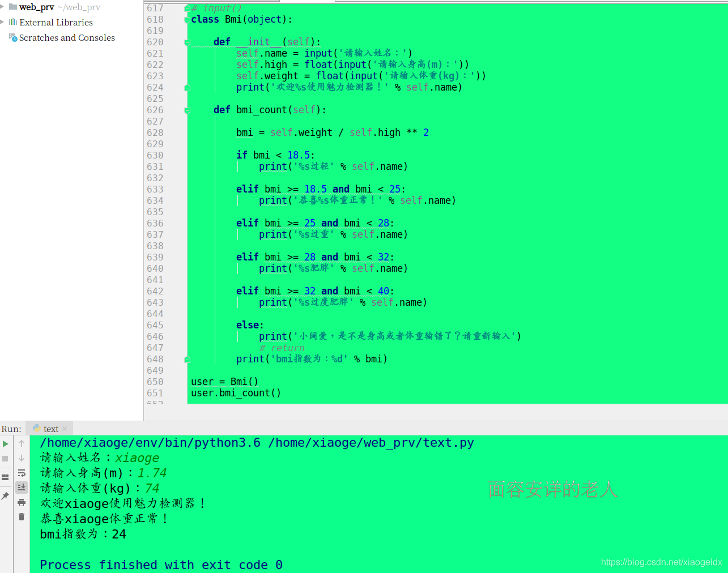
Task: Click the web_prv folder icon
Action: [13, 7]
